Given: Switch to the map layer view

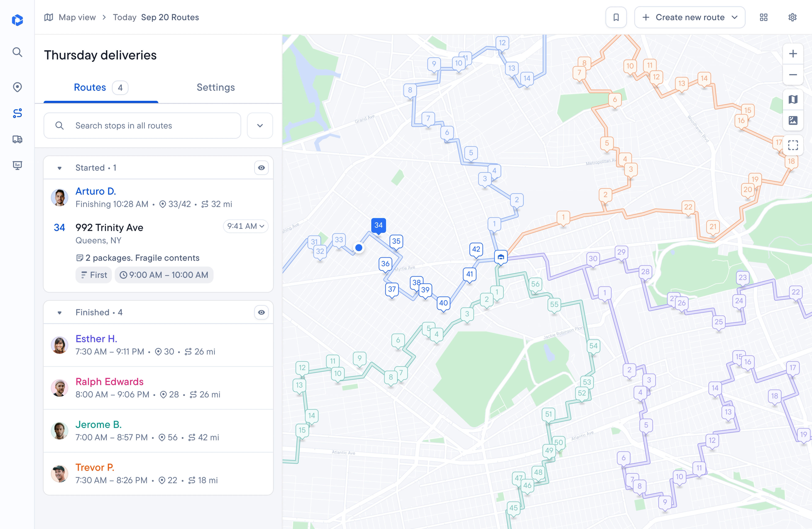Looking at the screenshot, I should [793, 99].
